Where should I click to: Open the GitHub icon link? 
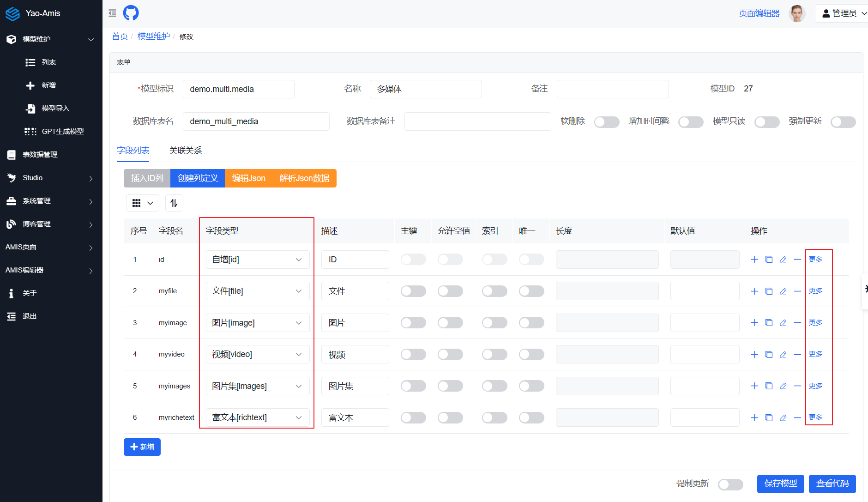(131, 13)
